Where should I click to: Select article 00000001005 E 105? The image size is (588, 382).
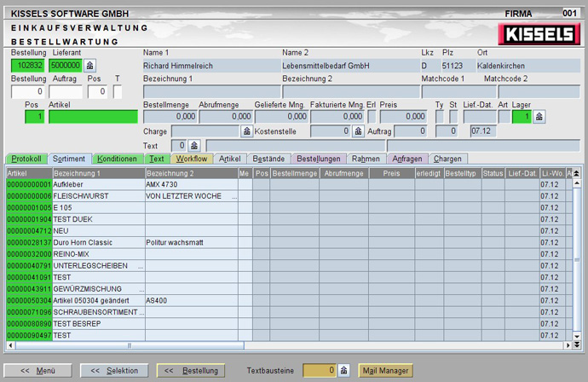coord(289,208)
